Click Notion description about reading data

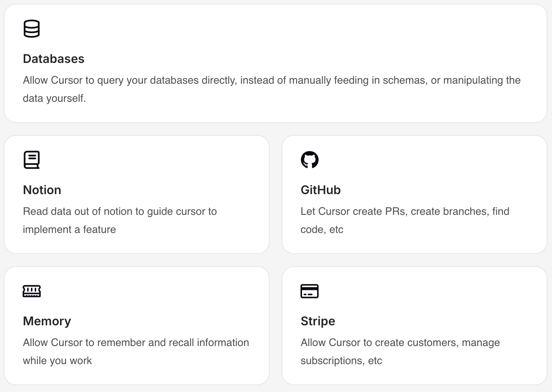tap(120, 220)
